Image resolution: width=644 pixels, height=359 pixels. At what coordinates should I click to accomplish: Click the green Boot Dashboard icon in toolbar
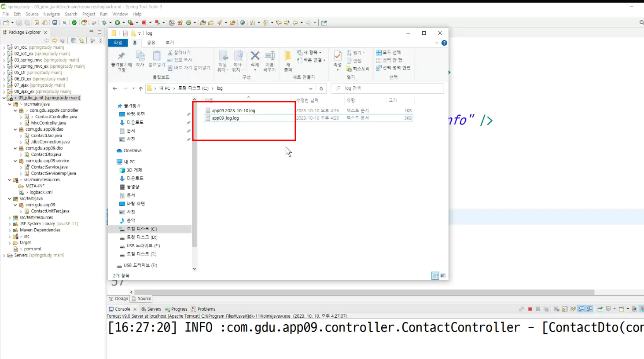point(74,22)
